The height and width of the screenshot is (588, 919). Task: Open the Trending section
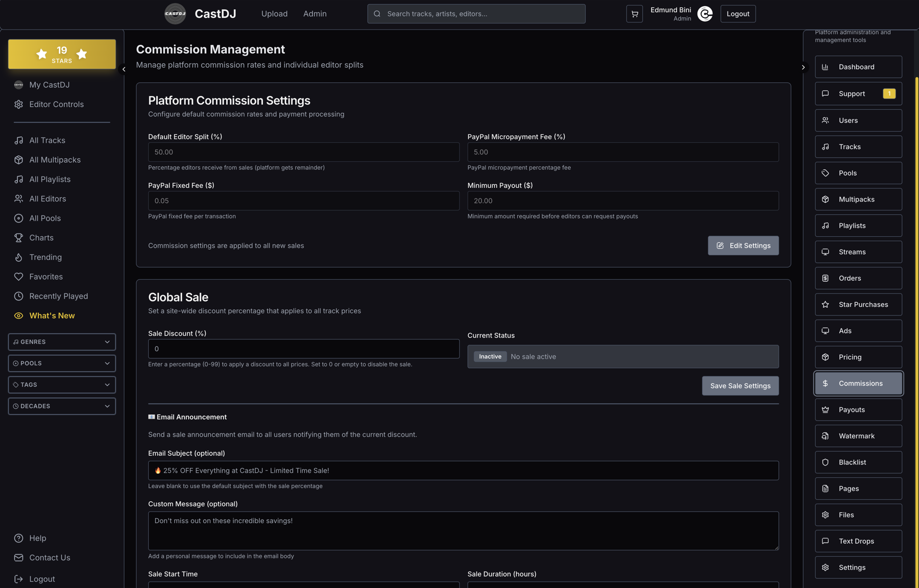pyautogui.click(x=44, y=257)
